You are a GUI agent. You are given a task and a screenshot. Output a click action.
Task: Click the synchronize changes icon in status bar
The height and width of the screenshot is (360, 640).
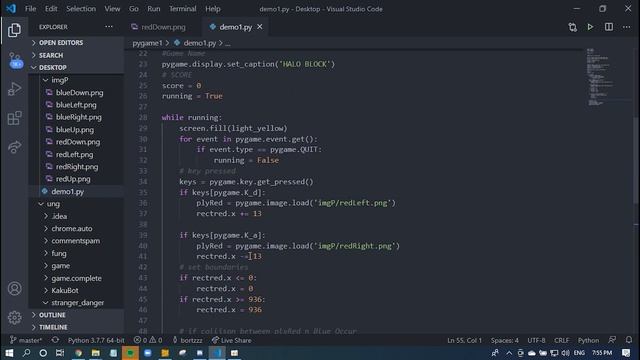(x=55, y=340)
